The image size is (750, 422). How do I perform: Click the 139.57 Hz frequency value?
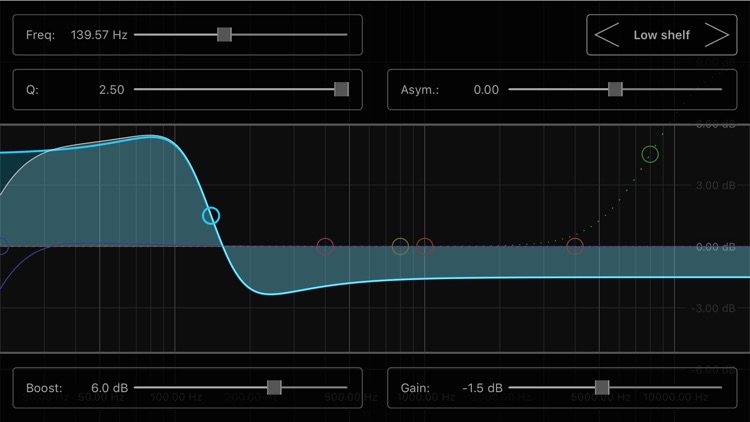(x=99, y=35)
